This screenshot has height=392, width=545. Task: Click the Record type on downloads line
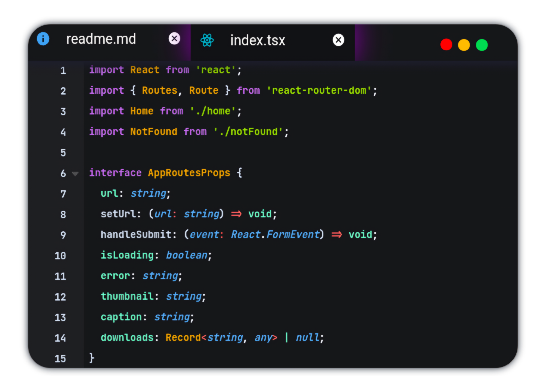click(x=183, y=338)
